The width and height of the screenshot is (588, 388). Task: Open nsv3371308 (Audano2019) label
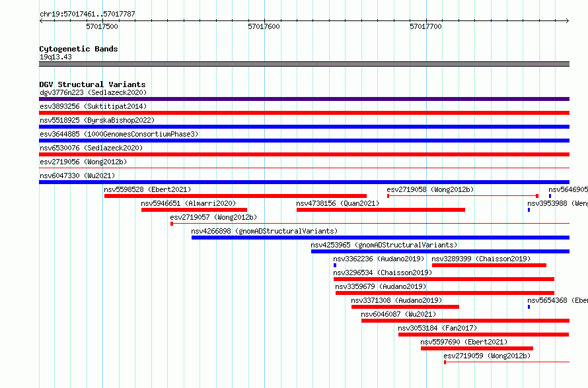[x=396, y=300]
